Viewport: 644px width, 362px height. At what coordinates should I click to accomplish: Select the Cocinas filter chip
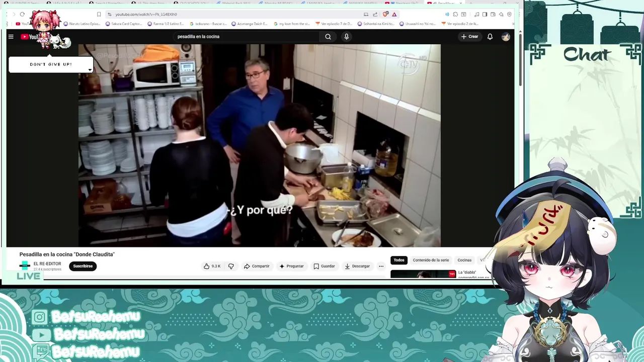(464, 260)
